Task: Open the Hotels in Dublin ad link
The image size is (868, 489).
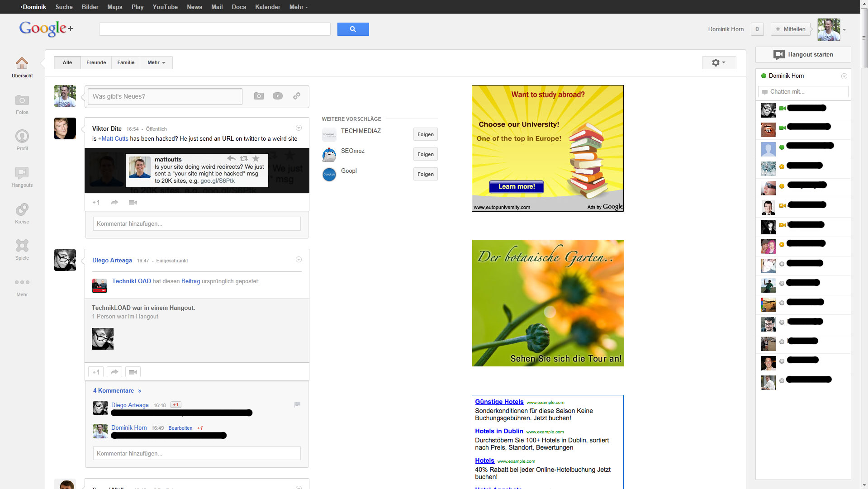Action: pyautogui.click(x=499, y=431)
